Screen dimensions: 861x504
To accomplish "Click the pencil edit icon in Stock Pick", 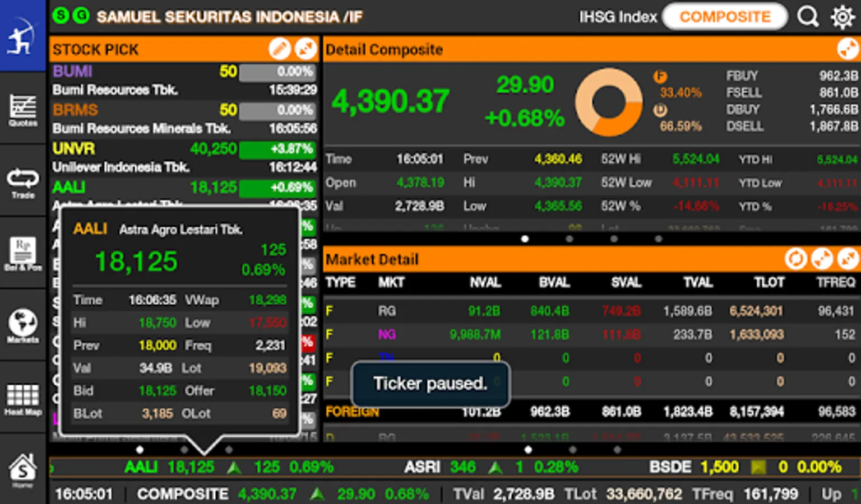I will point(279,49).
